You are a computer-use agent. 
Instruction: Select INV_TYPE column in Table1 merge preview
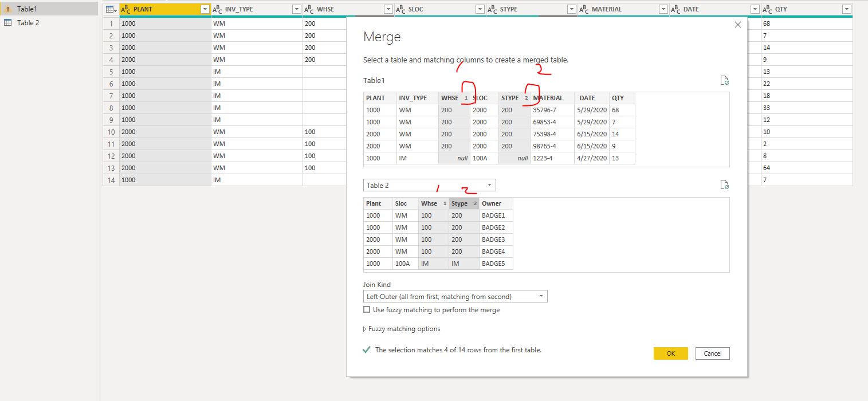pos(418,98)
